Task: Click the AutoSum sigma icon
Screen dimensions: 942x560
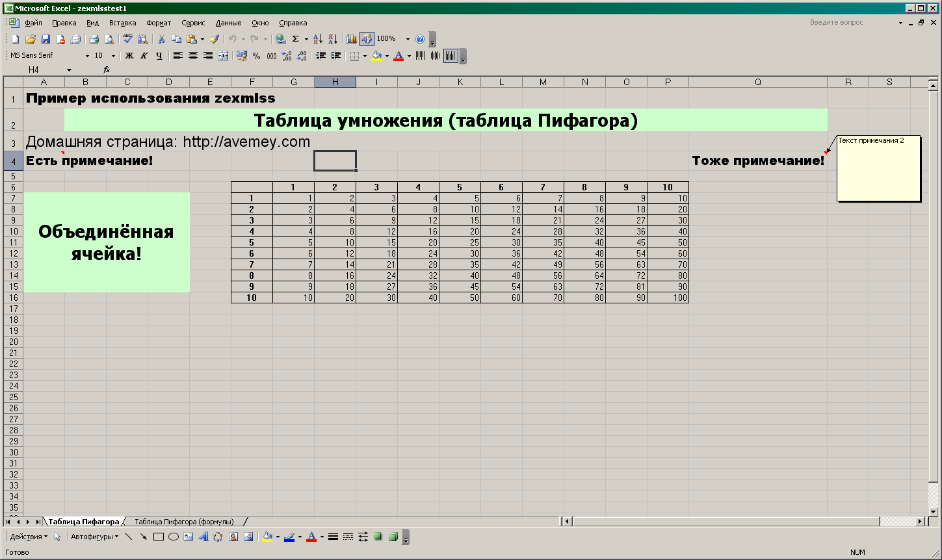Action: [295, 39]
